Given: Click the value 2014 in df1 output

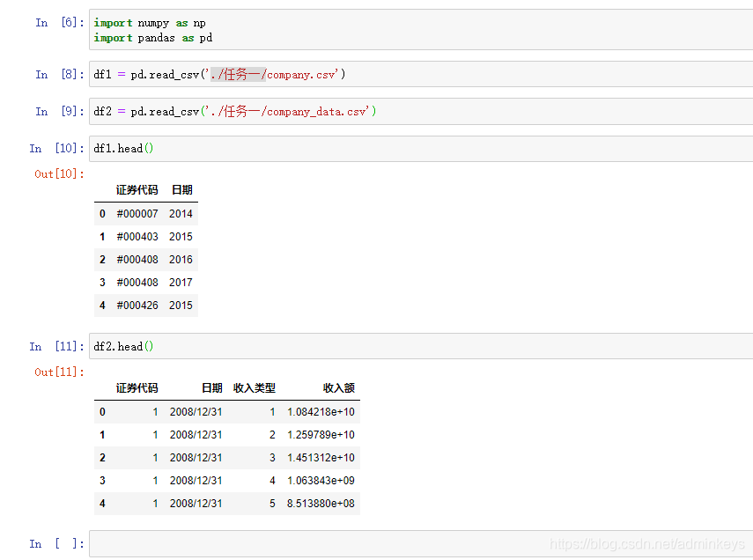Looking at the screenshot, I should point(181,213).
